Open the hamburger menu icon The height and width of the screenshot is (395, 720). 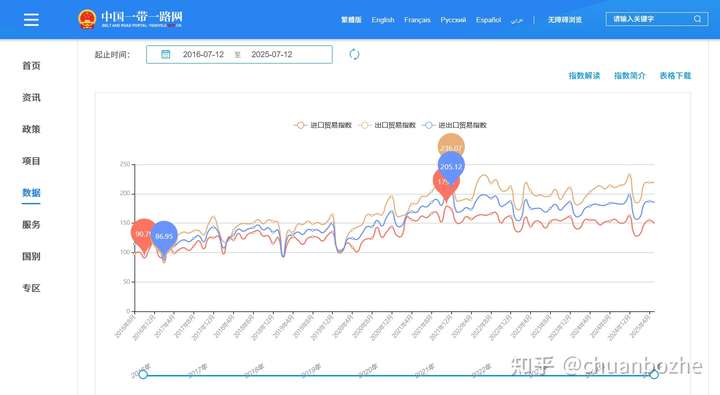(31, 19)
